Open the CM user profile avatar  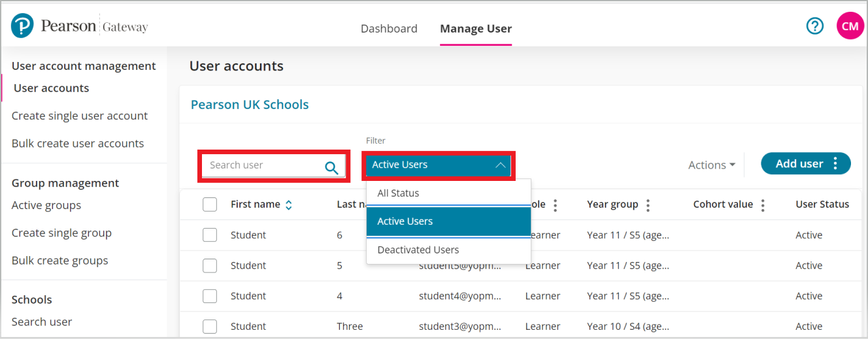coord(850,26)
